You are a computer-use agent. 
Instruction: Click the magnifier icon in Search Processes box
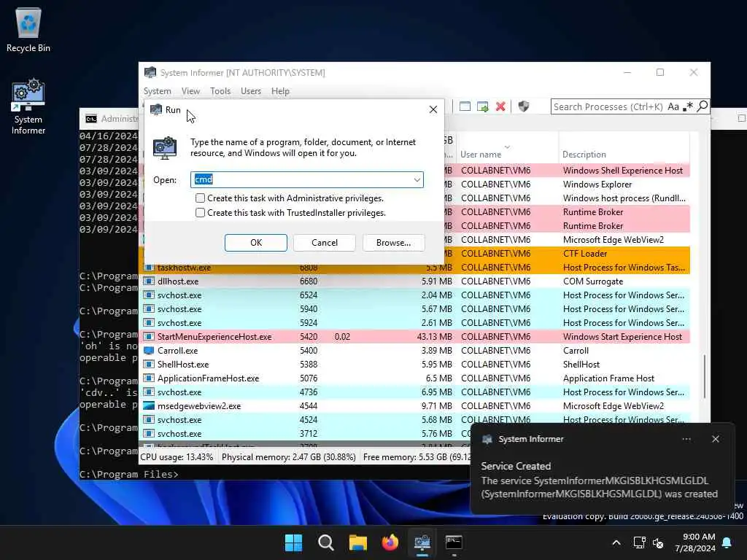703,106
